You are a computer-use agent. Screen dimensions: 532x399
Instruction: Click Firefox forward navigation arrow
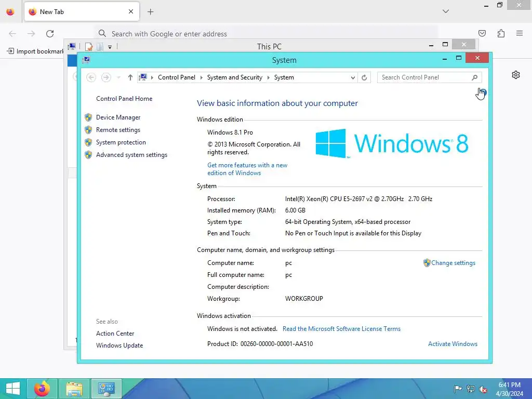coord(31,34)
